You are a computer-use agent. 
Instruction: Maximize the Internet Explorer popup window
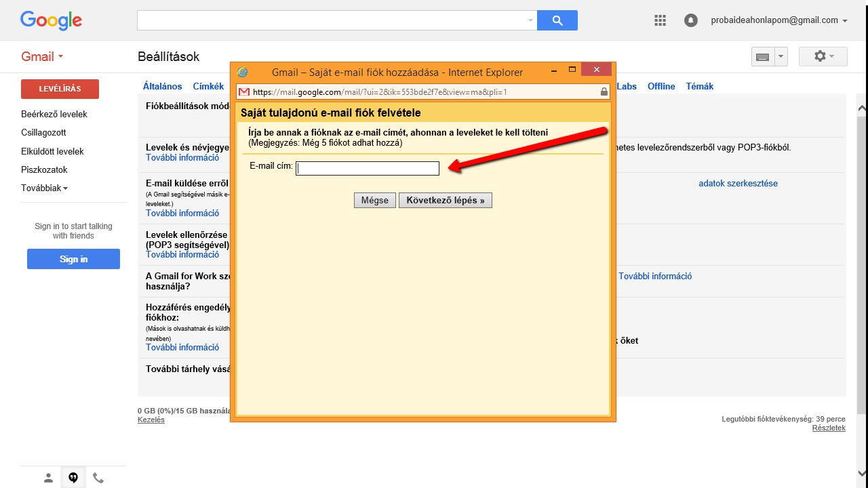pos(572,70)
